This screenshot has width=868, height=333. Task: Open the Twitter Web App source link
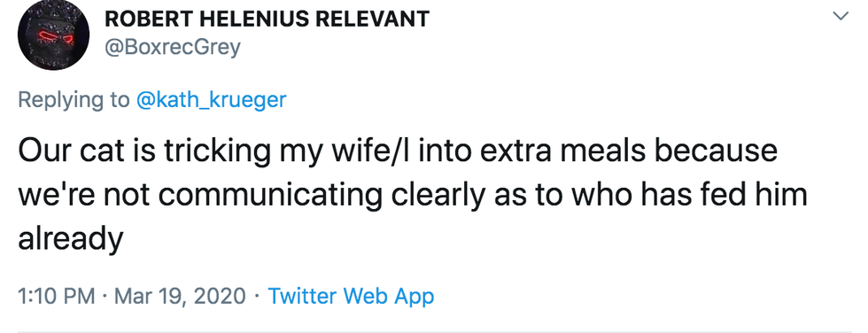point(351,296)
